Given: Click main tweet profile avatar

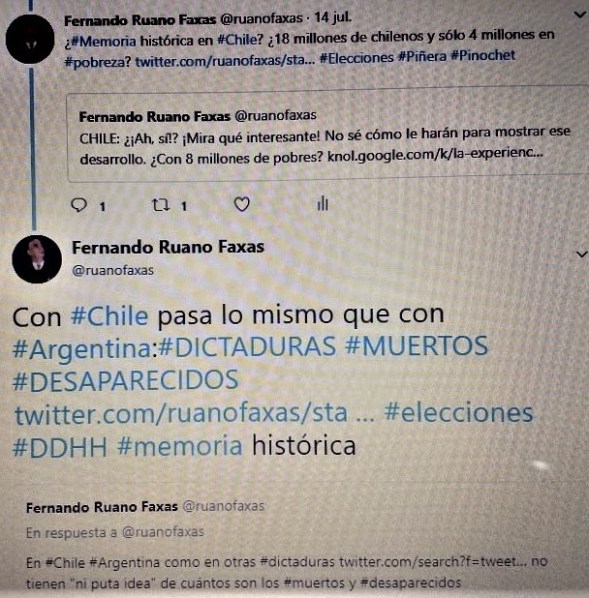Looking at the screenshot, I should coord(37,259).
